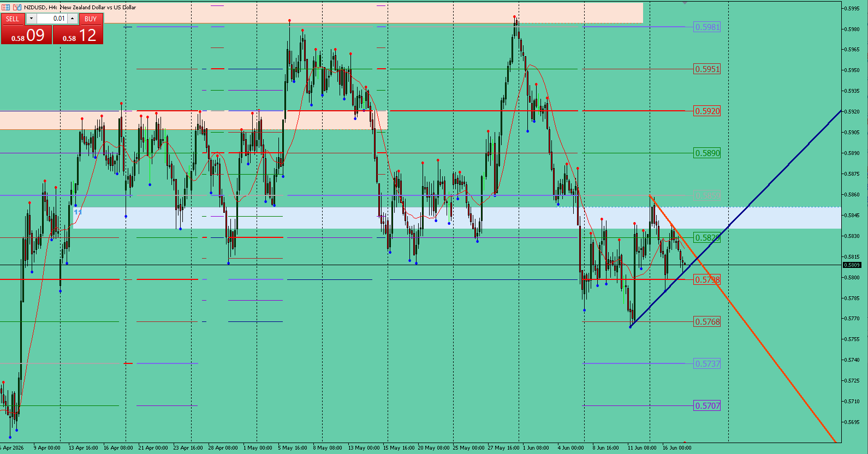Select the red 0.5920 price level label

tap(707, 111)
